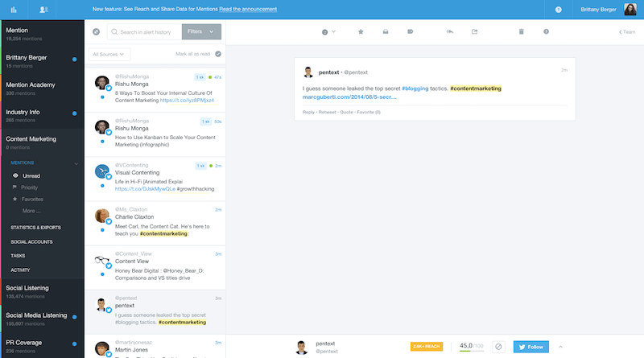Screen dimensions: 644x358
Task: Open the statistics bar chart icon in top bar
Action: [14, 9]
